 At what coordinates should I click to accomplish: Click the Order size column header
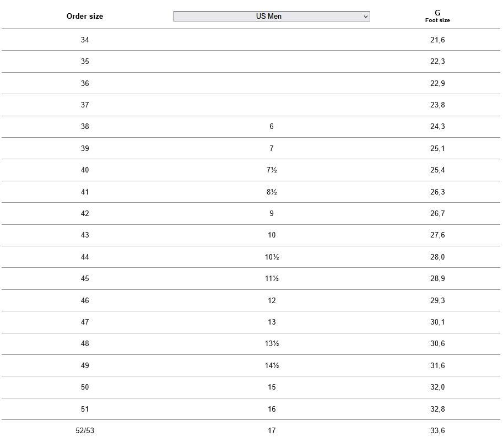click(x=85, y=17)
